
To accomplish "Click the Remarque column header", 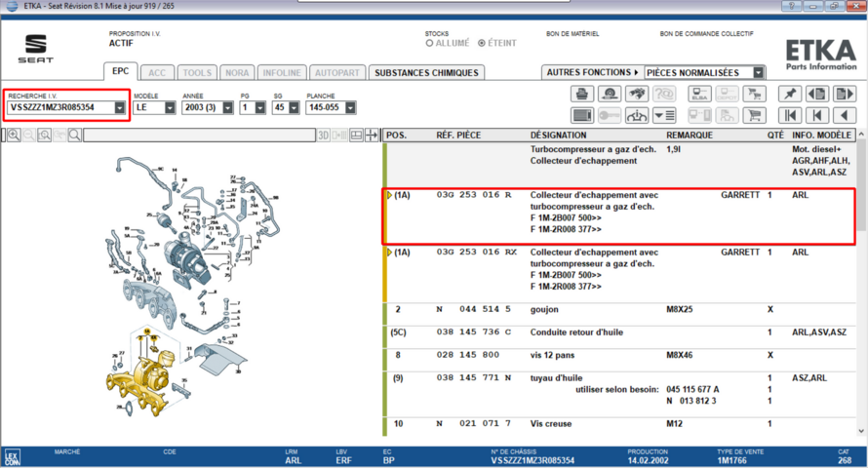I will pyautogui.click(x=690, y=135).
